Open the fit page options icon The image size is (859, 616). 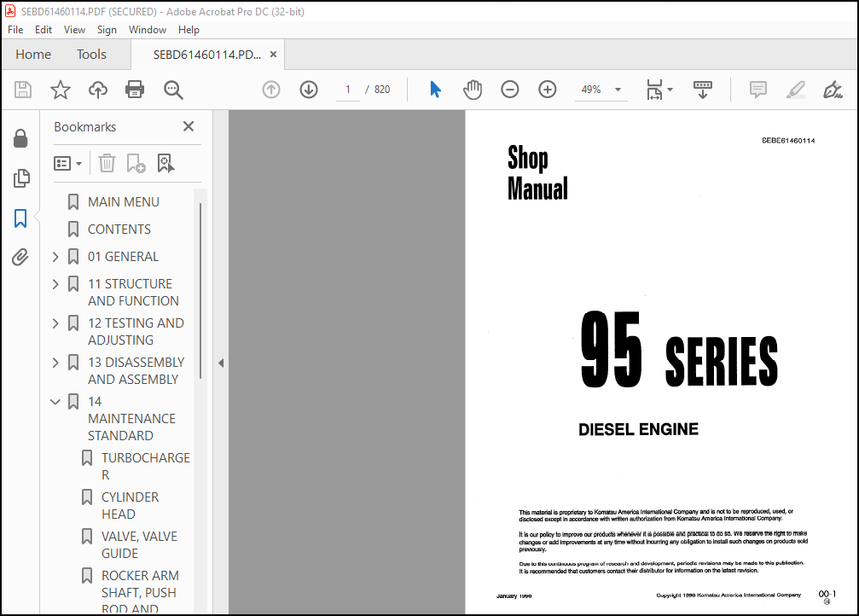pyautogui.click(x=659, y=90)
